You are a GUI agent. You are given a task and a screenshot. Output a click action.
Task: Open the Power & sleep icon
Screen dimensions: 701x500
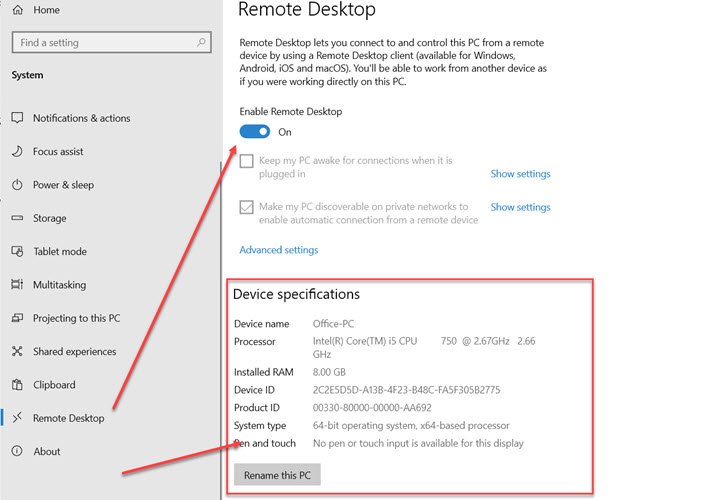(x=17, y=185)
